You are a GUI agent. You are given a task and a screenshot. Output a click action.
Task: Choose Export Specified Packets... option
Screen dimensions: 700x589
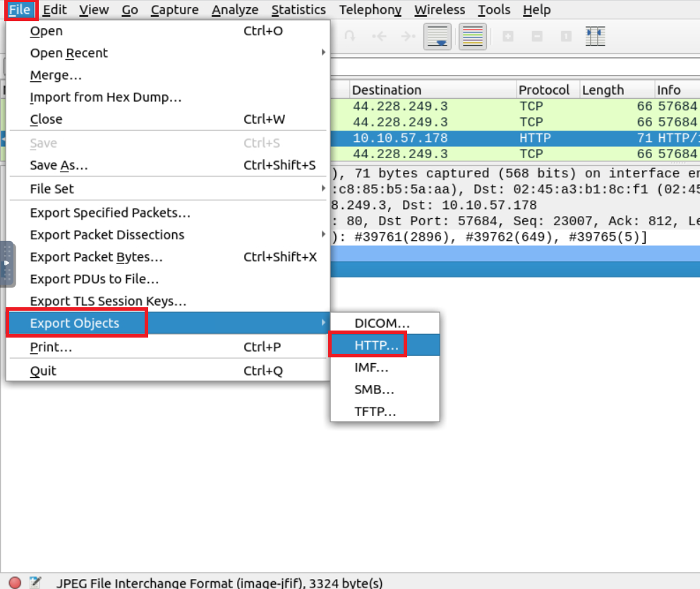[x=109, y=213]
